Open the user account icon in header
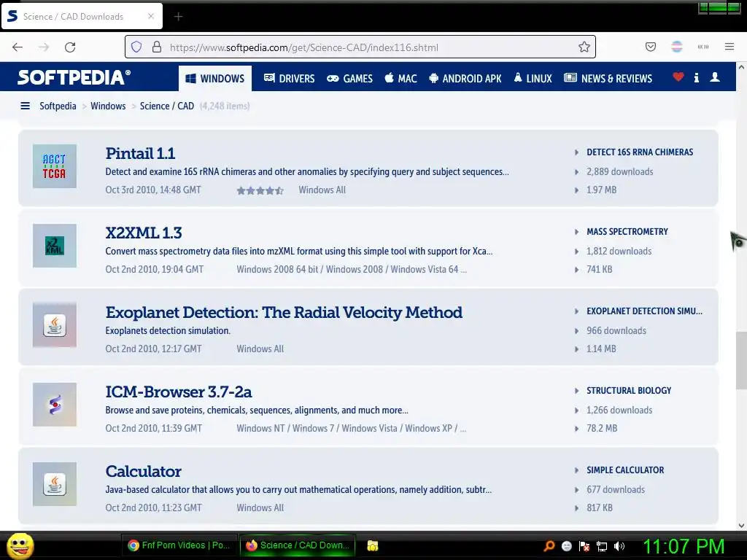The image size is (747, 560). (x=715, y=77)
